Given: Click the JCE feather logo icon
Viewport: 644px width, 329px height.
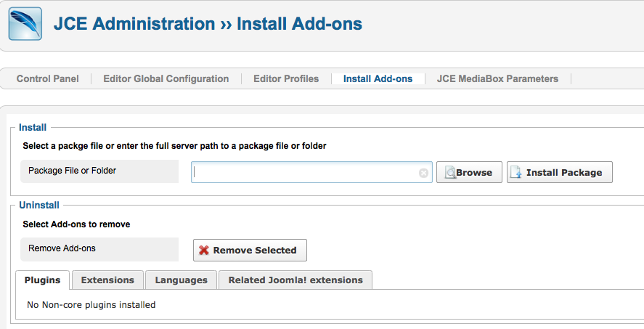Looking at the screenshot, I should [x=25, y=23].
